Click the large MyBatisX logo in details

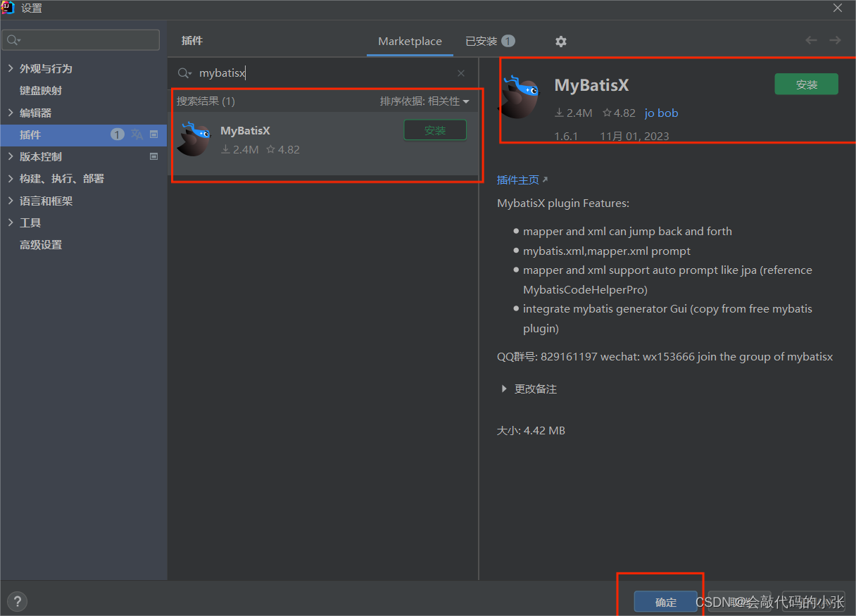click(520, 96)
